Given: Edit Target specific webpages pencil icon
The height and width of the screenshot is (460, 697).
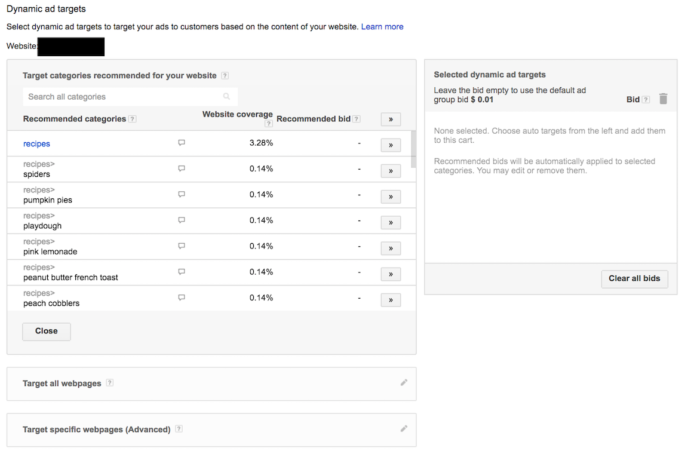Looking at the screenshot, I should (x=404, y=428).
